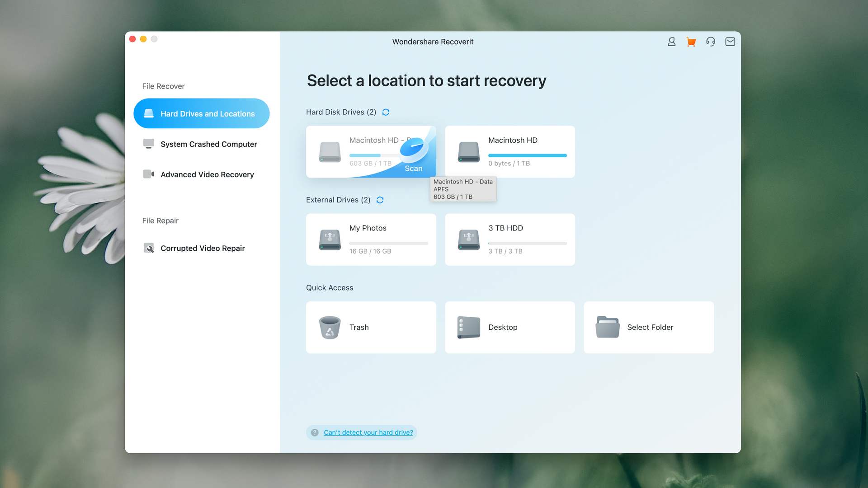Screen dimensions: 868x488
Task: Select the My Photos external drive
Action: [371, 239]
